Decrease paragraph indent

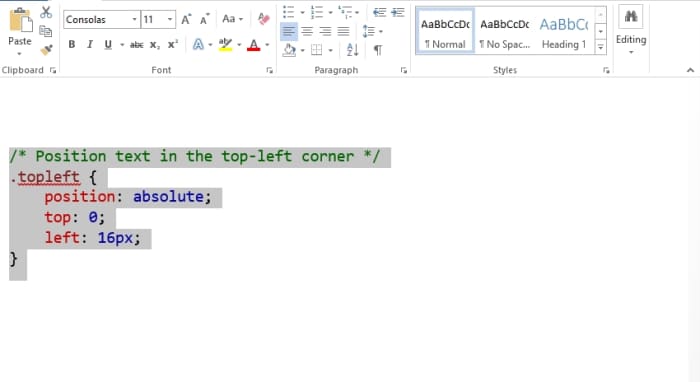pos(379,12)
